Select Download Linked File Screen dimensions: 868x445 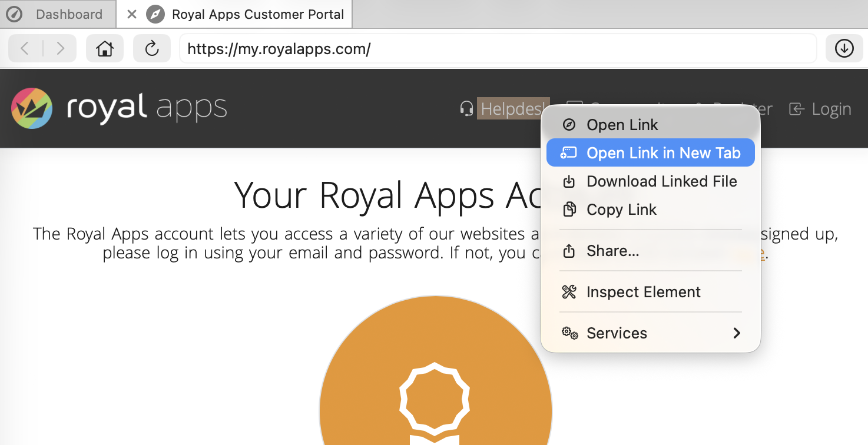651,181
